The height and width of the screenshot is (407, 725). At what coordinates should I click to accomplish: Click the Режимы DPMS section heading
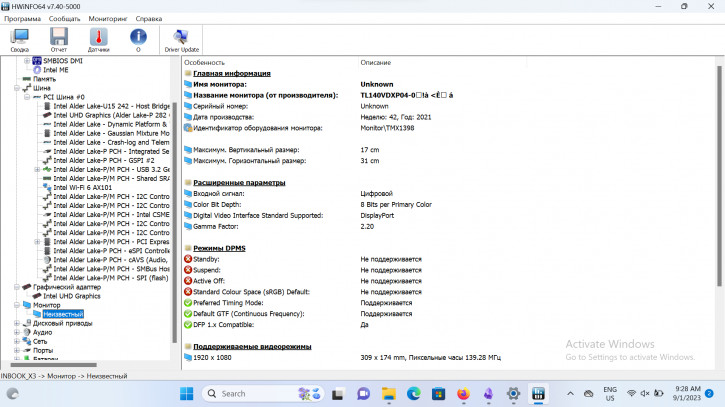click(219, 248)
